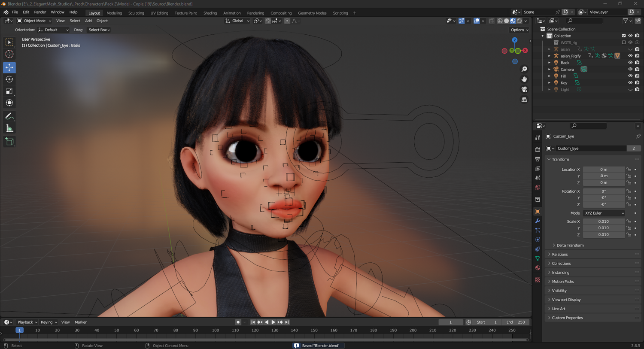Open the Texture properties checker tab
Screen dimensions: 644x349
pos(538,280)
